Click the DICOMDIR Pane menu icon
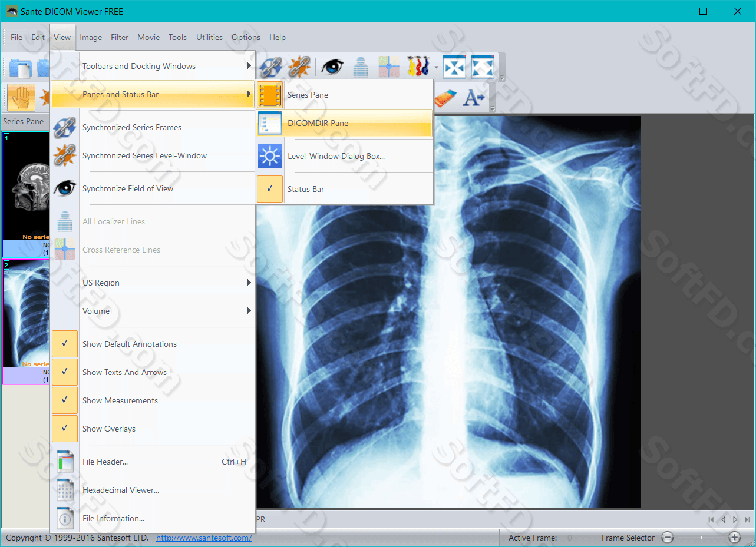The image size is (756, 547). pos(270,123)
